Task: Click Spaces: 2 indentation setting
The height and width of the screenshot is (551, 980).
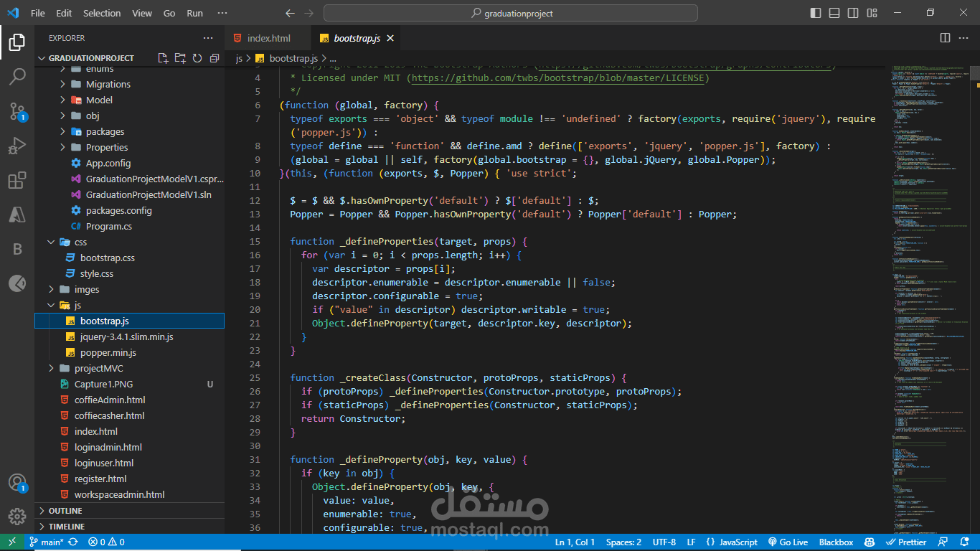Action: (623, 542)
